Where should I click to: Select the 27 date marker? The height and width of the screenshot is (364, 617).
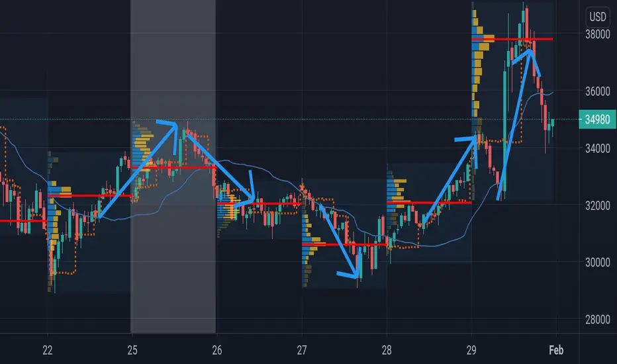click(302, 350)
